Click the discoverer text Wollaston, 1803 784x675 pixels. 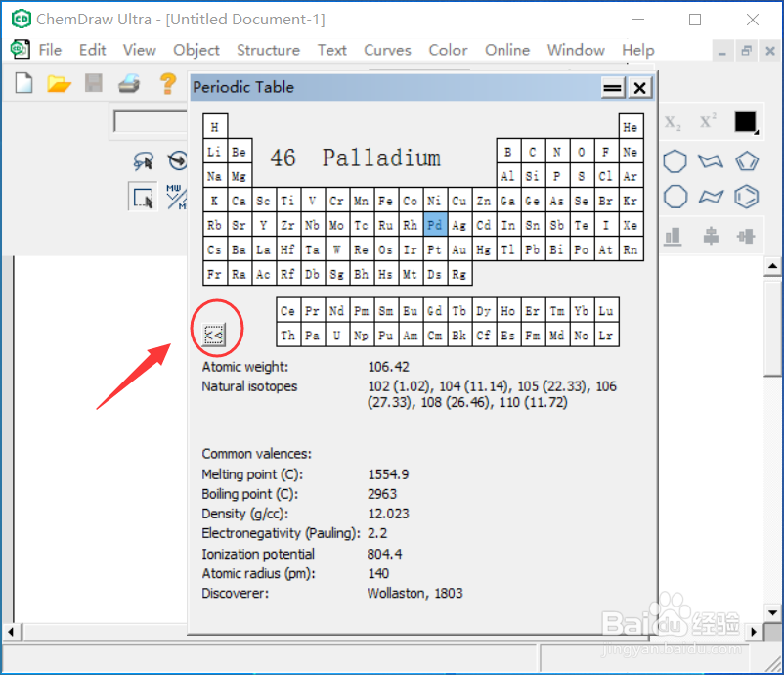415,594
